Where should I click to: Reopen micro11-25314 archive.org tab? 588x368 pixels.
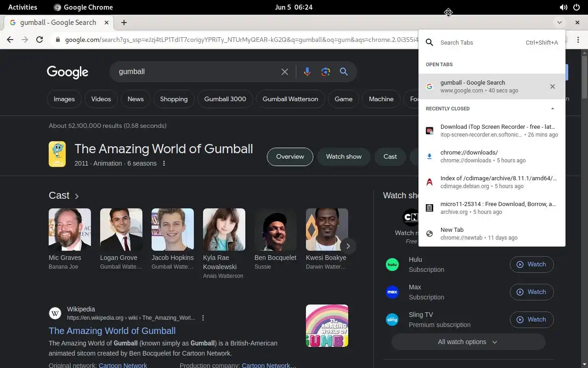pyautogui.click(x=492, y=208)
